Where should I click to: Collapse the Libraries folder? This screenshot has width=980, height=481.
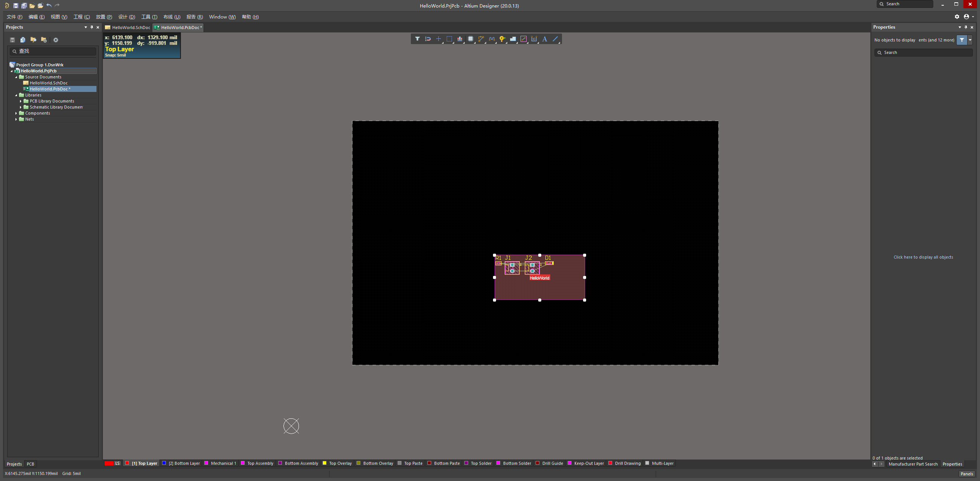(16, 95)
